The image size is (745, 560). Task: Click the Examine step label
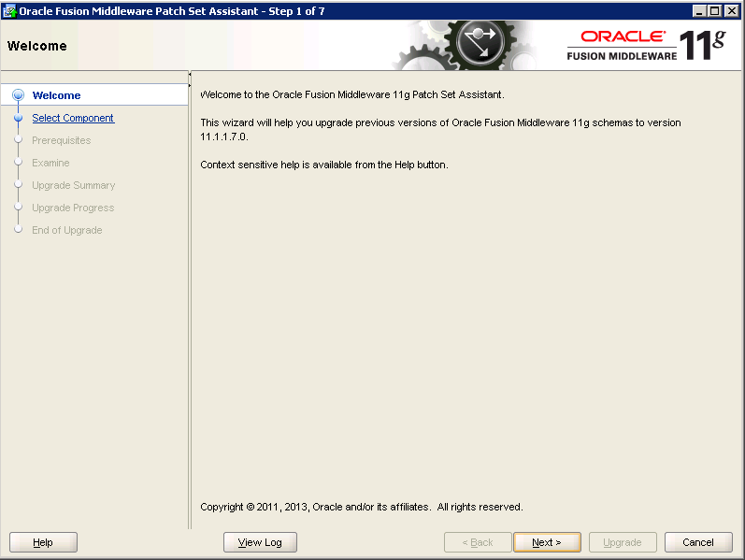[50, 163]
